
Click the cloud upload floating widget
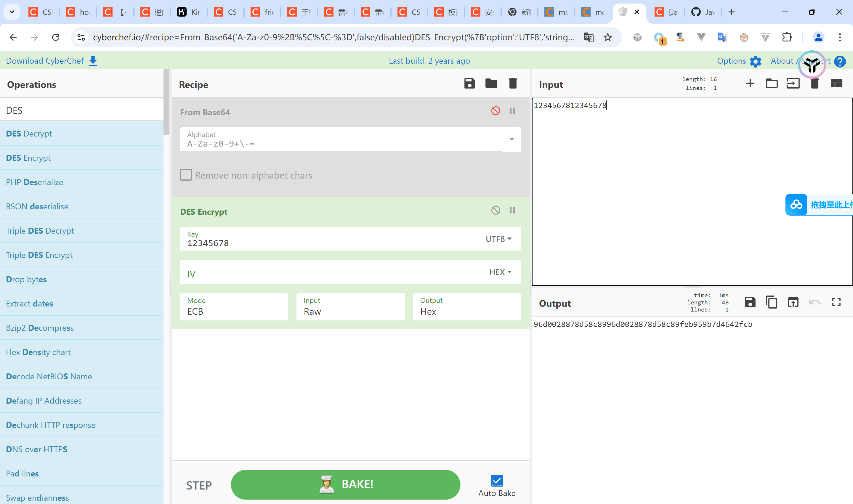(819, 204)
